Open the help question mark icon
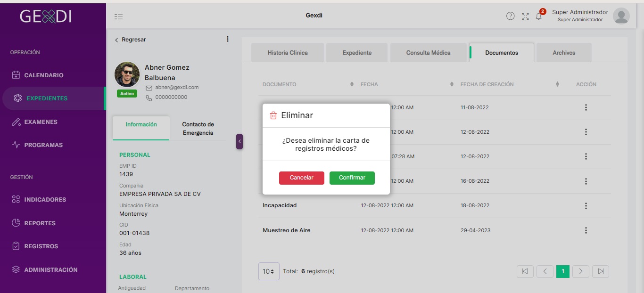This screenshot has height=293, width=644. [510, 16]
